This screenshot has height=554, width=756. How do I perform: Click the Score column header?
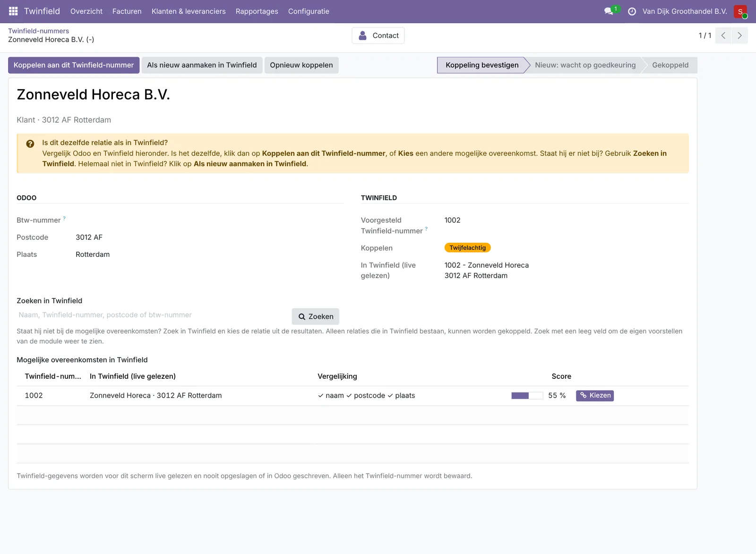(561, 376)
